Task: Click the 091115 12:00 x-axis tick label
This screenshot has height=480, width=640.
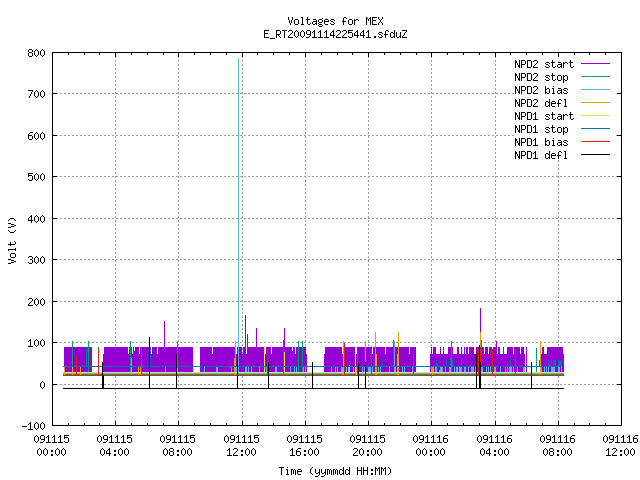Action: tap(241, 446)
